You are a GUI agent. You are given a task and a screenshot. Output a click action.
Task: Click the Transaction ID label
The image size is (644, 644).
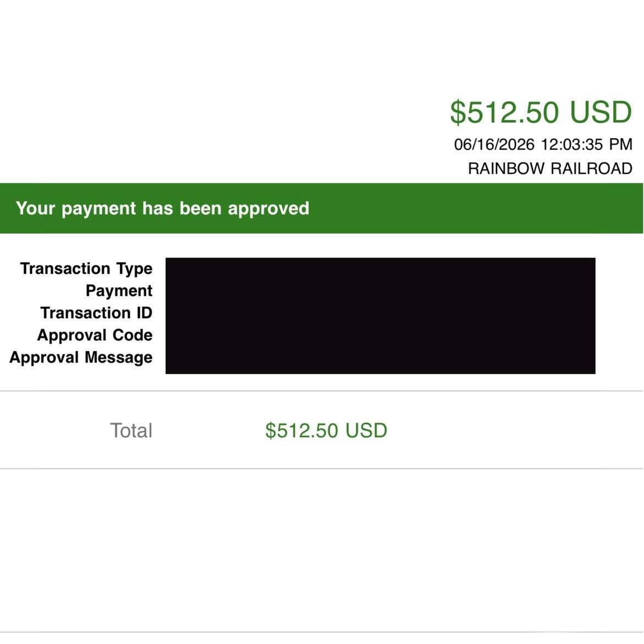tap(96, 313)
